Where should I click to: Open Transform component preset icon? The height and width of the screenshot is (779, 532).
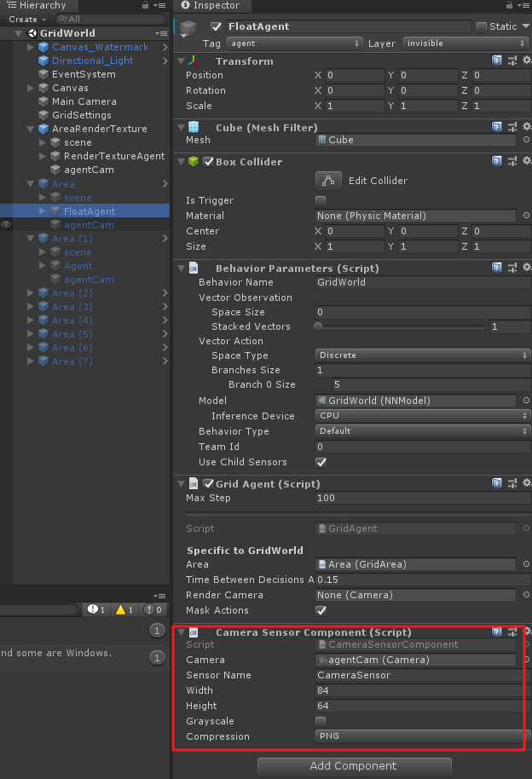coord(512,61)
